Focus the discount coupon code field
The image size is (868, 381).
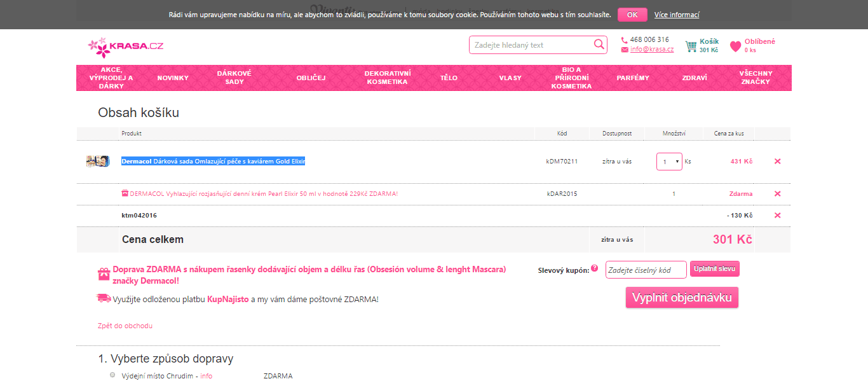click(646, 270)
